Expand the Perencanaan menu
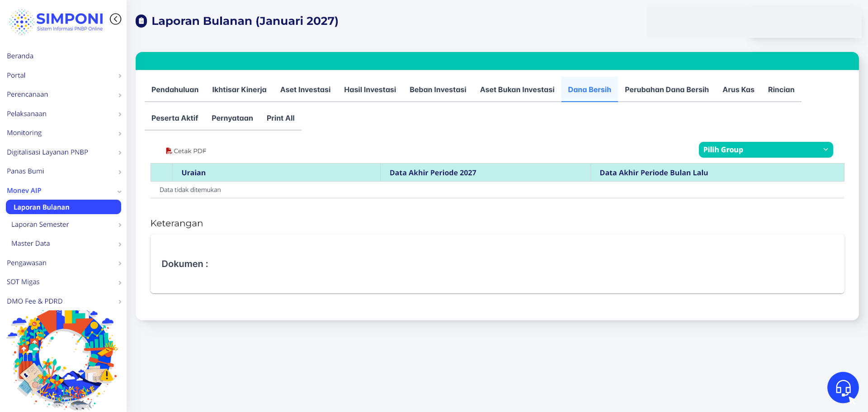Image resolution: width=868 pixels, height=412 pixels. click(x=63, y=94)
